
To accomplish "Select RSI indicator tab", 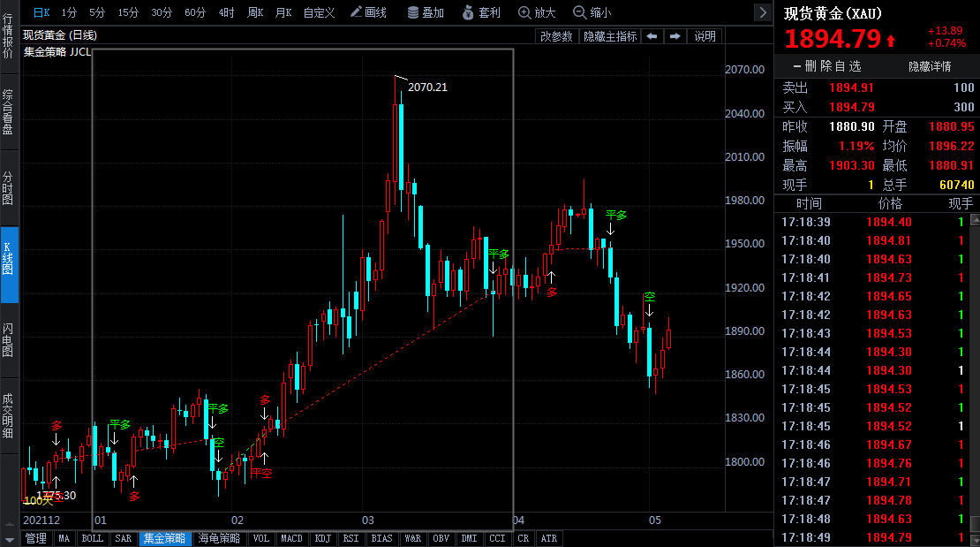I will point(351,538).
